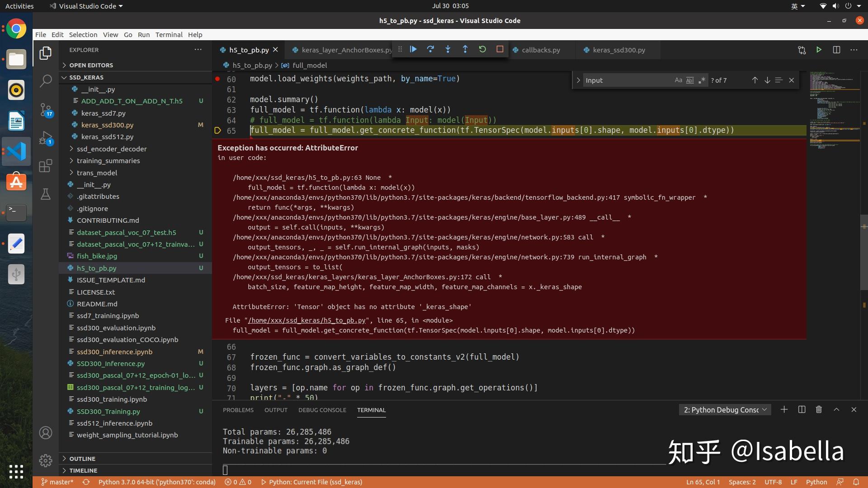Select the Python 3.7.0 interpreter status item
Image resolution: width=868 pixels, height=488 pixels.
point(157,482)
